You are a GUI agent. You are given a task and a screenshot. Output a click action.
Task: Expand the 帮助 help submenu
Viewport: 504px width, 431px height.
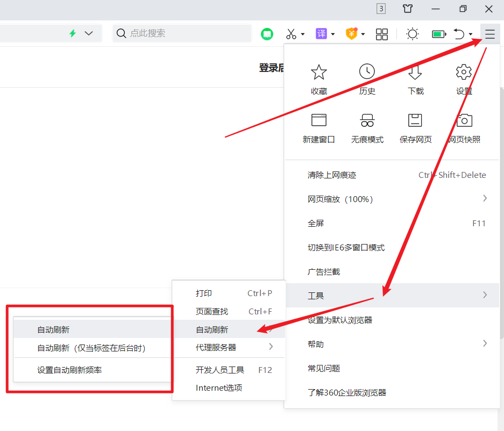[392, 344]
